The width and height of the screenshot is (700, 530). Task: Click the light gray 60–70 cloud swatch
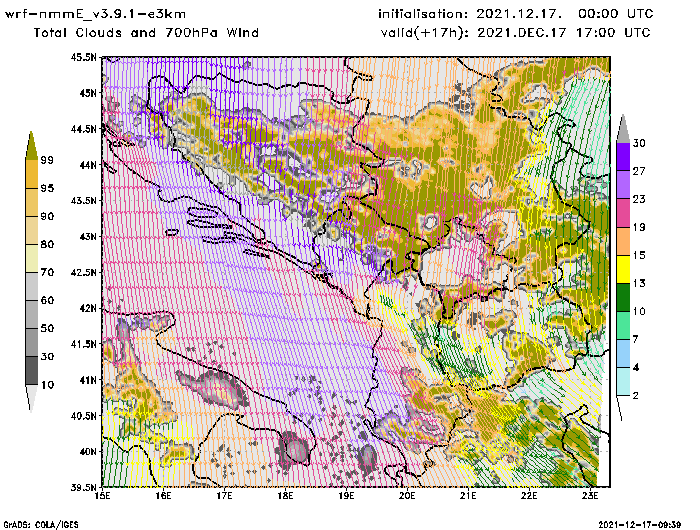pos(31,286)
